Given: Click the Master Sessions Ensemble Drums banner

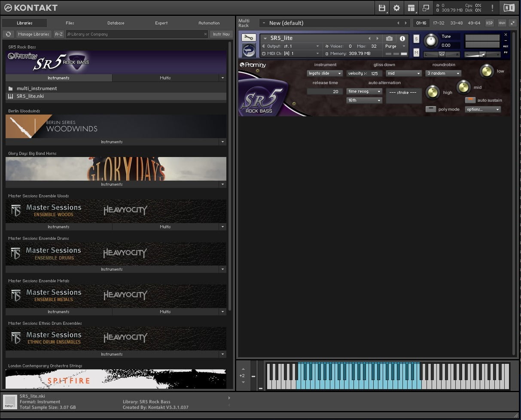Looking at the screenshot, I should [x=116, y=254].
